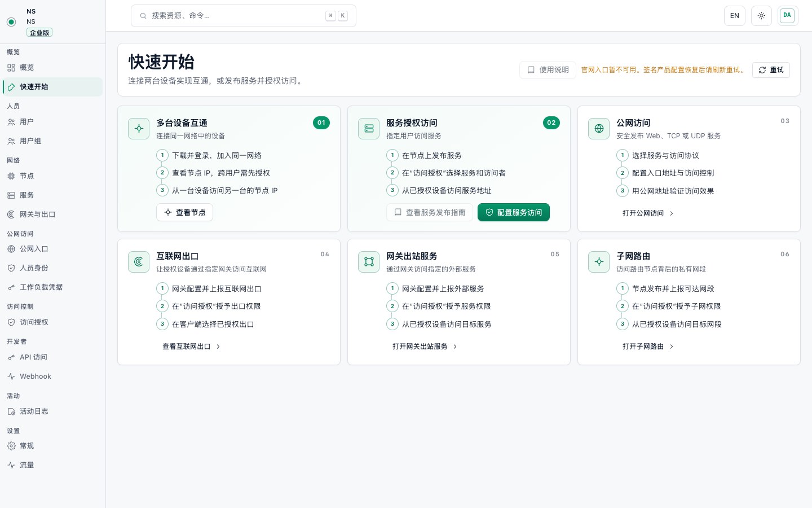Screen dimensions: 812x508
Task: Click the 人员身份 shield icon in the sidebar
Action: click(11, 268)
